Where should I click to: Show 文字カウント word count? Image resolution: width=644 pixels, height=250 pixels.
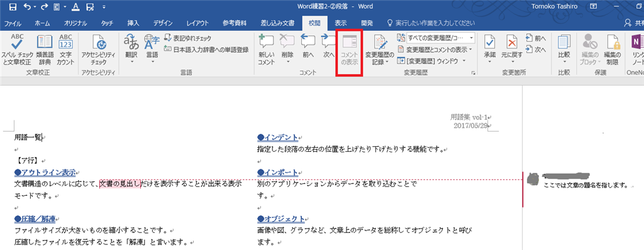coord(65,49)
